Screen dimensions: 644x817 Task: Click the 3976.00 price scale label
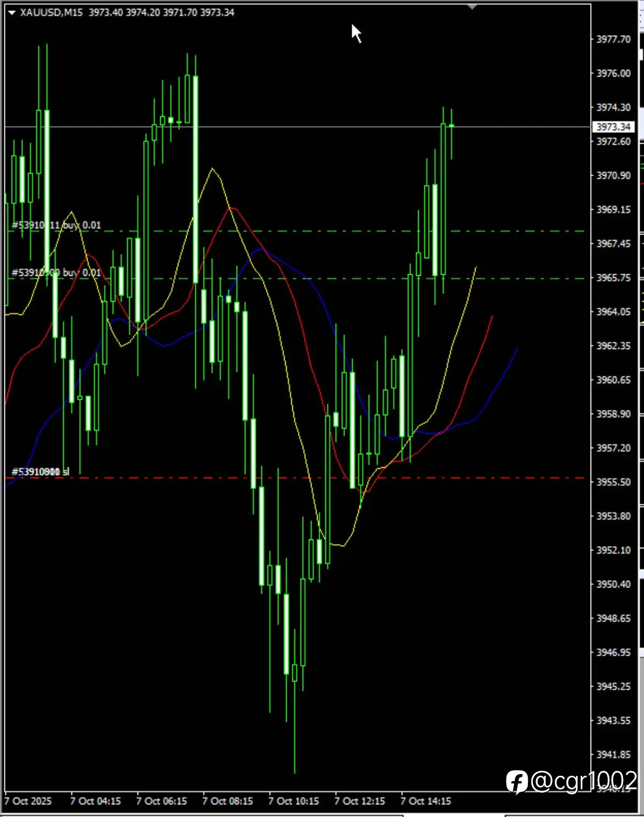pos(614,73)
